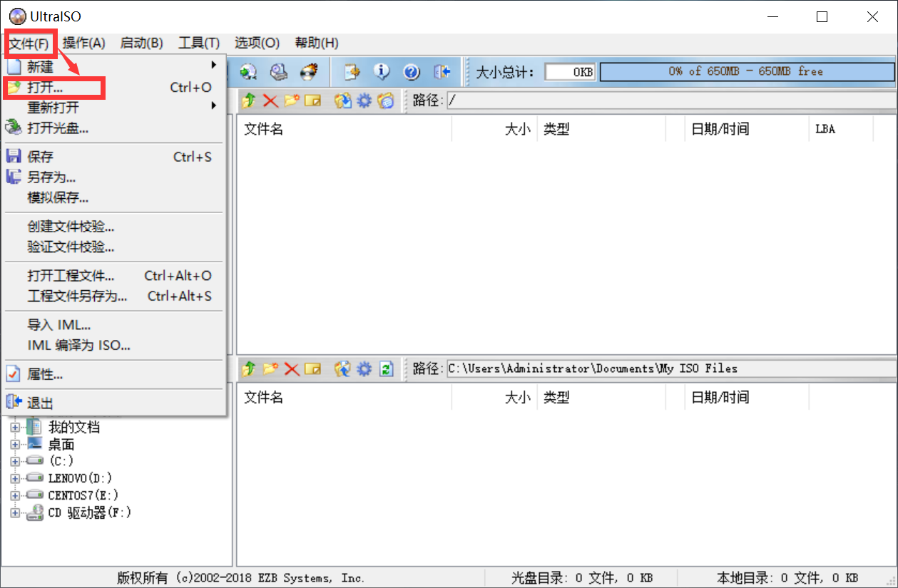Sort local files pane by 类型 column
898x588 pixels.
click(601, 397)
